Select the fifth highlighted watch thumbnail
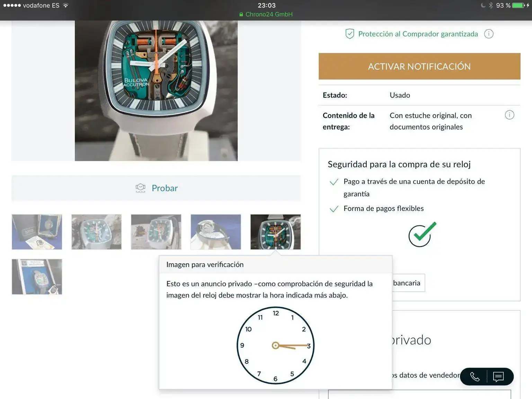 275,232
